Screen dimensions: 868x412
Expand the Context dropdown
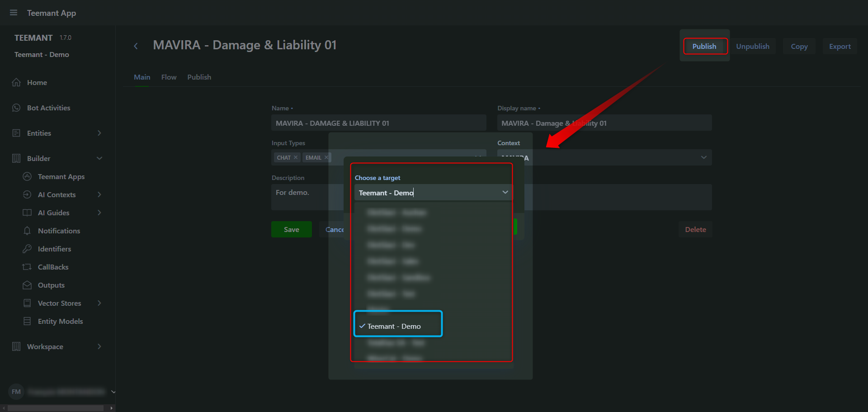tap(703, 157)
